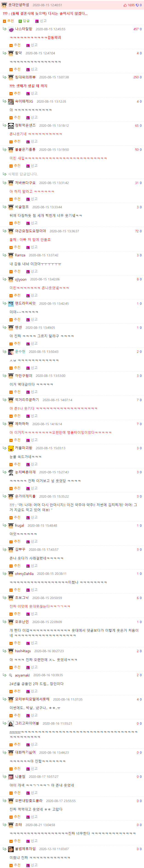Click username Ramza

(x=20, y=255)
